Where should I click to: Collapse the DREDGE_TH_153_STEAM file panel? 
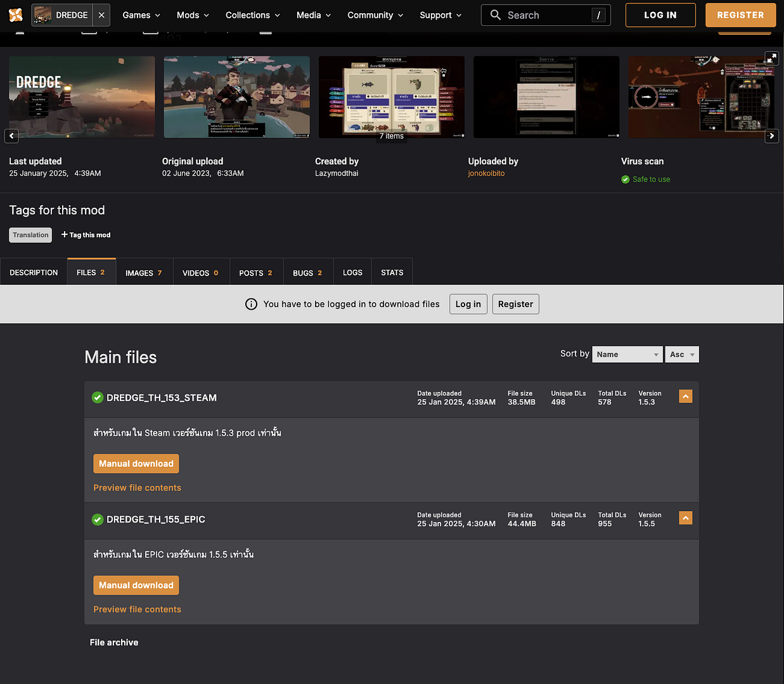pyautogui.click(x=685, y=396)
